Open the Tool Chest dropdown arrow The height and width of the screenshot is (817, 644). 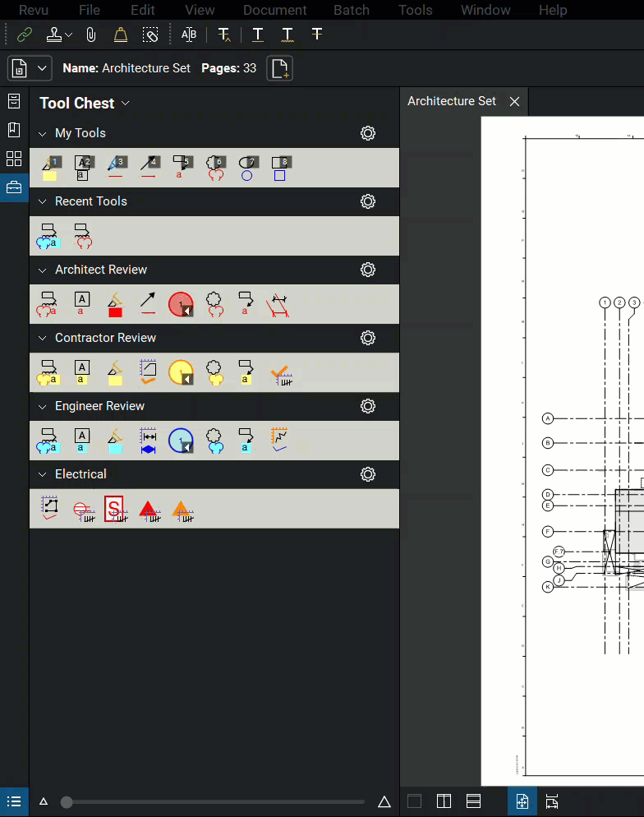126,104
